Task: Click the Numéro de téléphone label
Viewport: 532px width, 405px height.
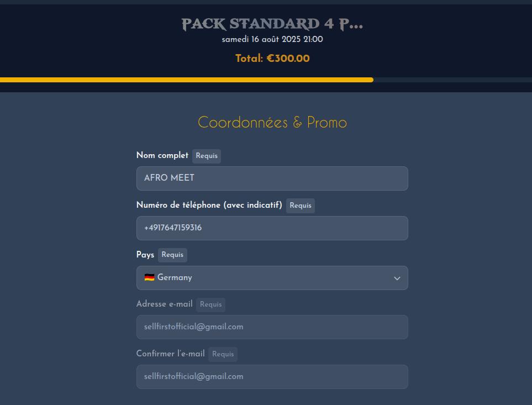Action: pos(209,205)
